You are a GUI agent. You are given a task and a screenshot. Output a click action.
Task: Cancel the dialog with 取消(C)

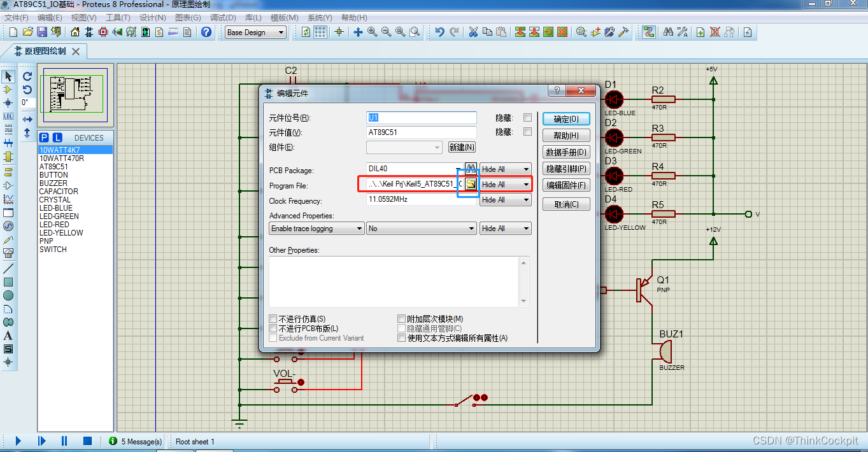pos(566,204)
